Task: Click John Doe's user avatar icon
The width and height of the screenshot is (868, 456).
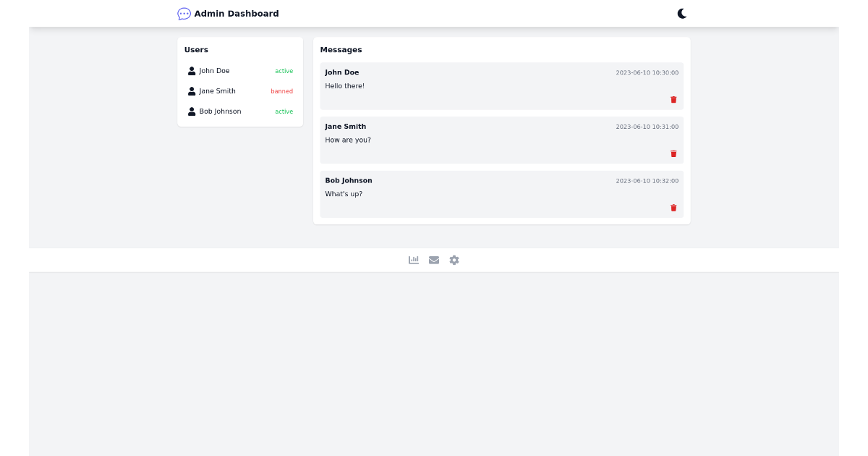Action: [x=191, y=70]
